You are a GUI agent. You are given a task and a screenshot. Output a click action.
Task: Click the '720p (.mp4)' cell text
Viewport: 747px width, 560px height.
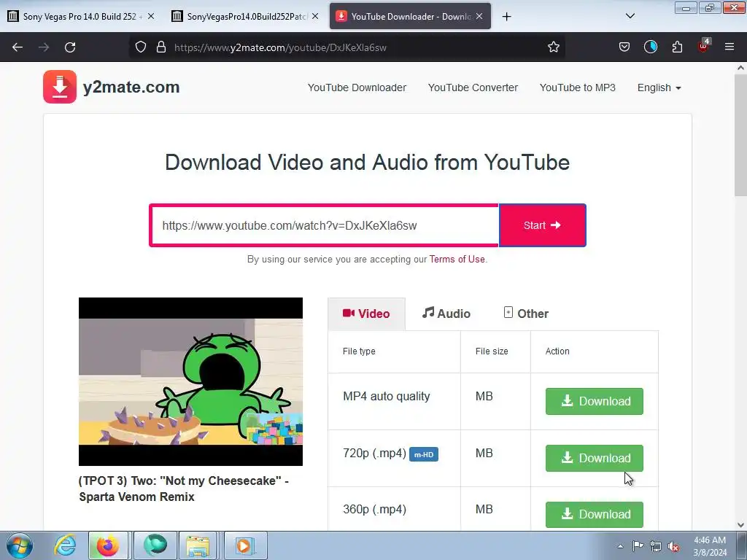(374, 453)
